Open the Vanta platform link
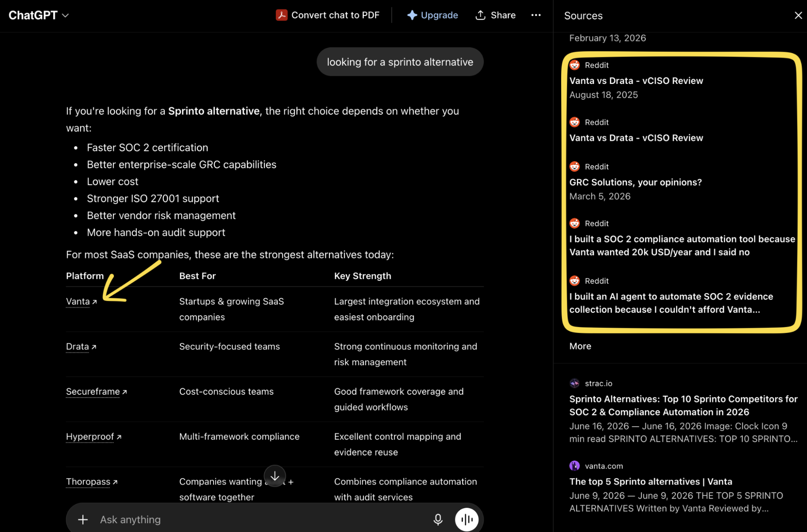807x532 pixels. 82,302
